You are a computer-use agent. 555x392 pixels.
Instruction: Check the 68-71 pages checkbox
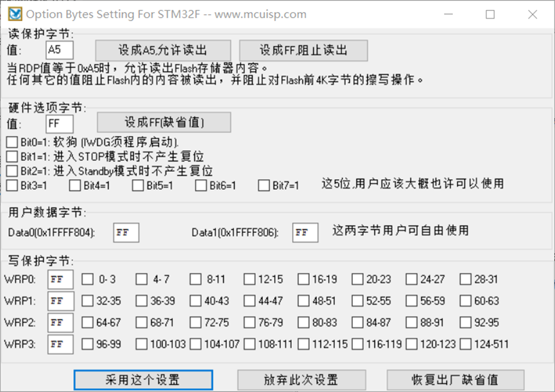click(x=142, y=322)
